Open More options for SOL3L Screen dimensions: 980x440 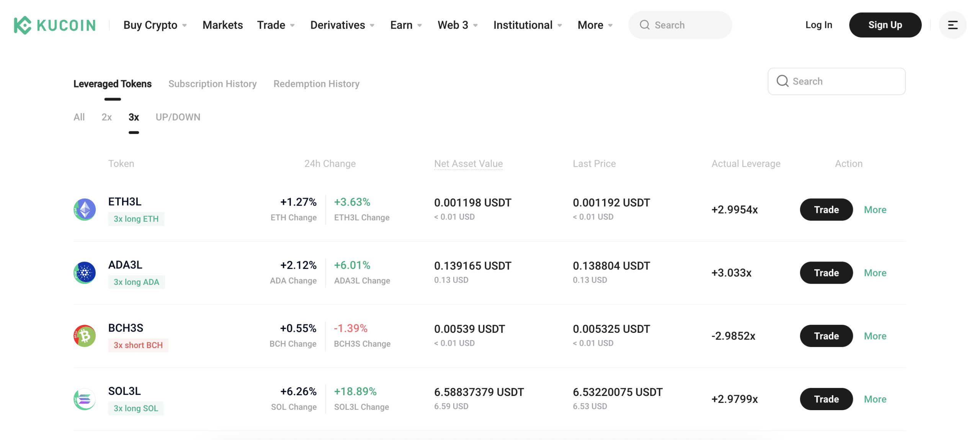pyautogui.click(x=875, y=399)
